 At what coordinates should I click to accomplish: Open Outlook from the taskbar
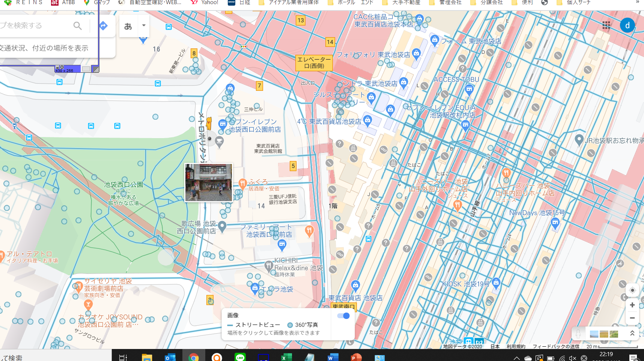170,357
